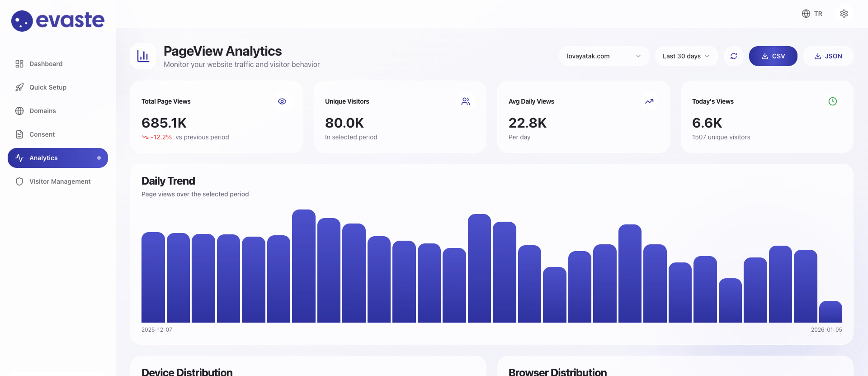868x376 pixels.
Task: Open Visitor Management
Action: pyautogui.click(x=58, y=181)
